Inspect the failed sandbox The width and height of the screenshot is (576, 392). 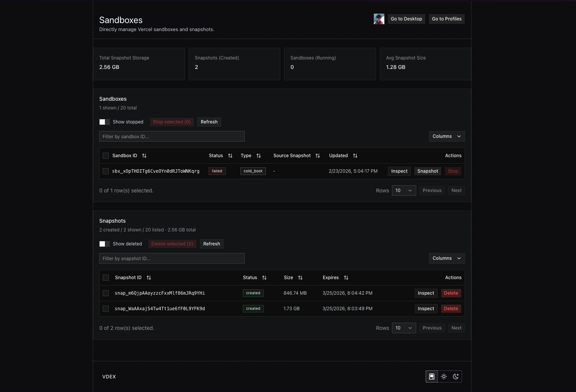tap(399, 171)
